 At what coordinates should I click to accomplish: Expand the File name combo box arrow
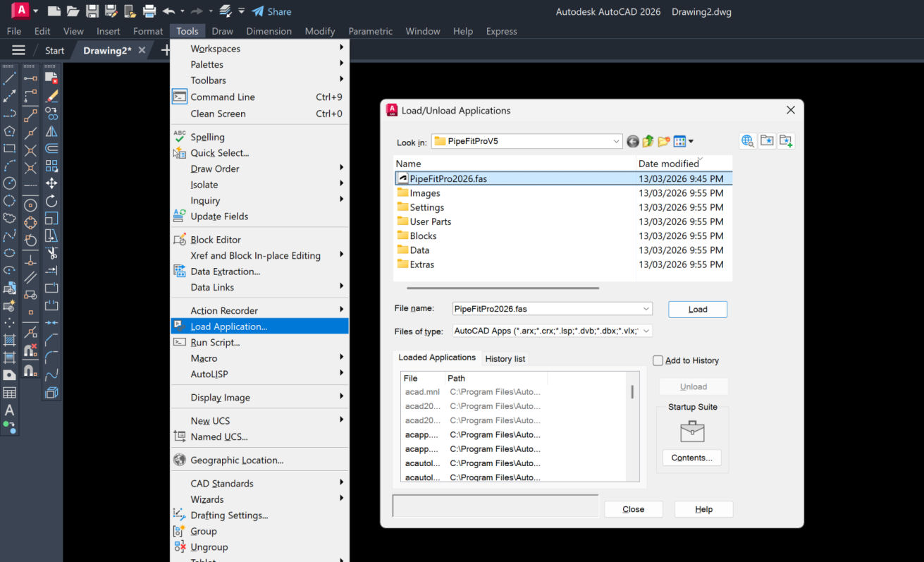coord(646,309)
